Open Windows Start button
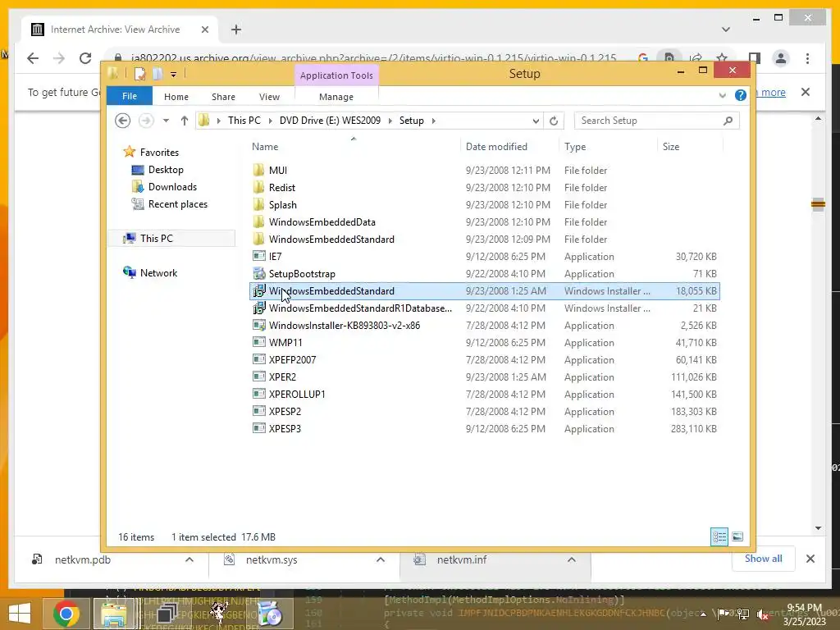 coord(20,614)
